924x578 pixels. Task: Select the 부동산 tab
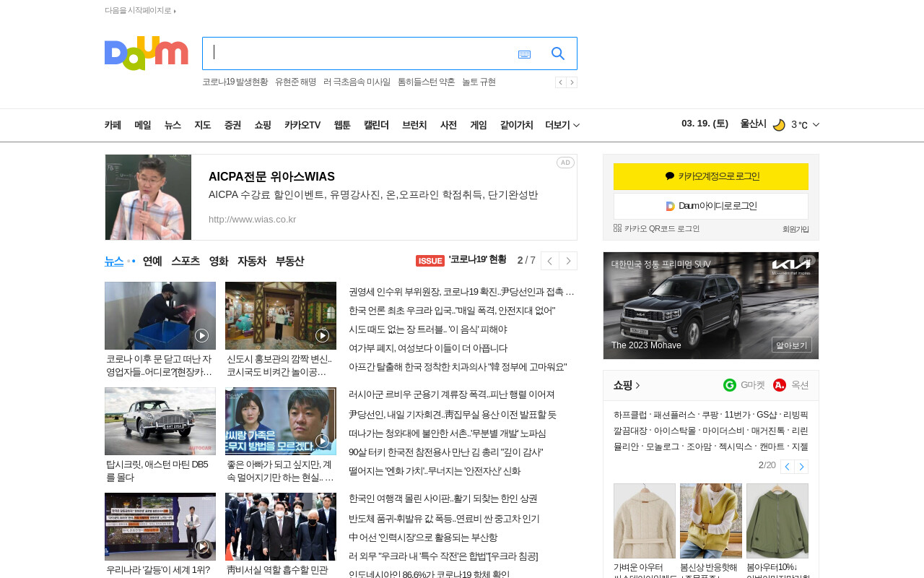click(x=289, y=261)
